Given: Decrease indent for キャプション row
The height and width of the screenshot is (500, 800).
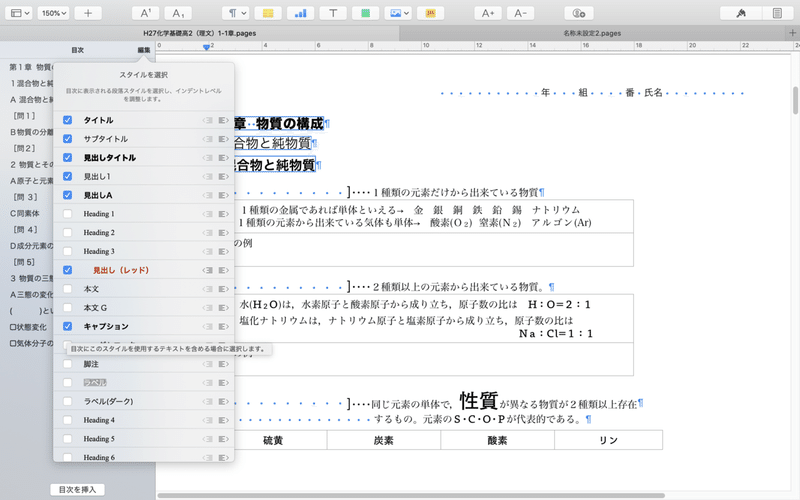Looking at the screenshot, I should [207, 327].
